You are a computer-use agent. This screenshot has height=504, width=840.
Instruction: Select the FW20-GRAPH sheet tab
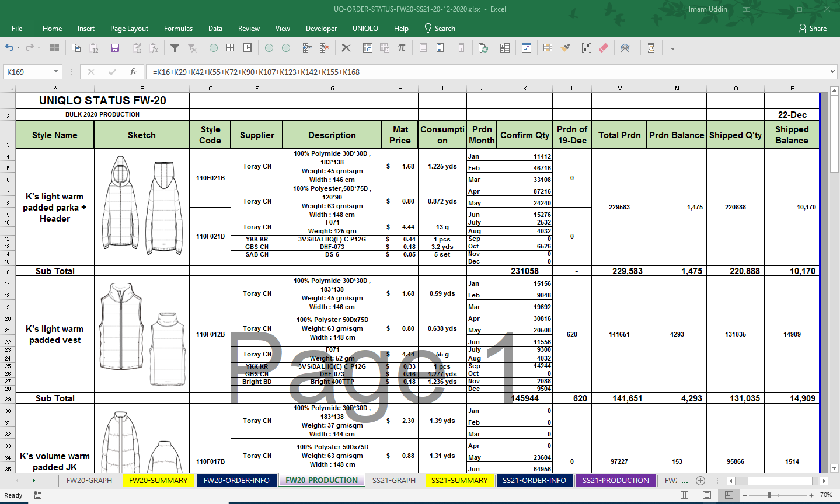click(89, 480)
